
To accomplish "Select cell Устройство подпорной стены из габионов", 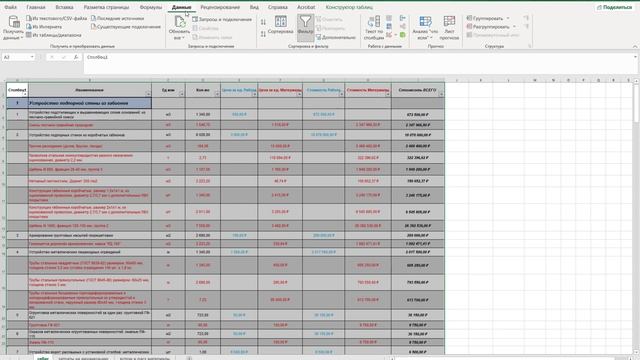I will click(89, 103).
